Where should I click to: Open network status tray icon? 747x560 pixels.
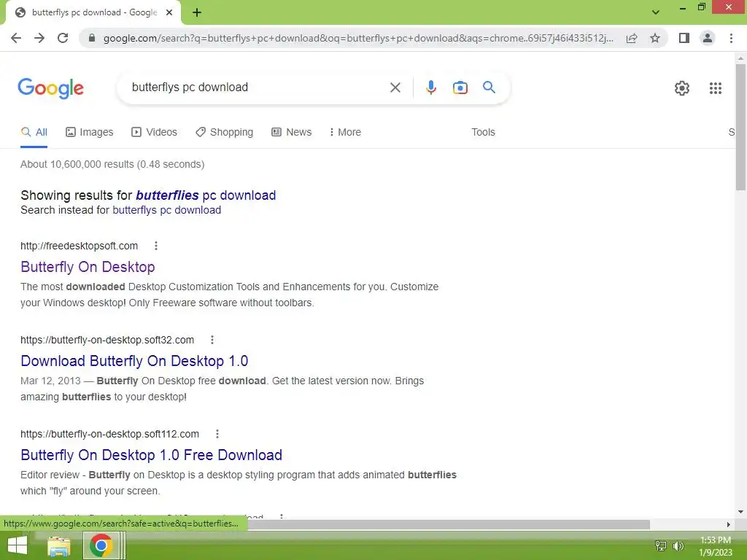pos(661,546)
